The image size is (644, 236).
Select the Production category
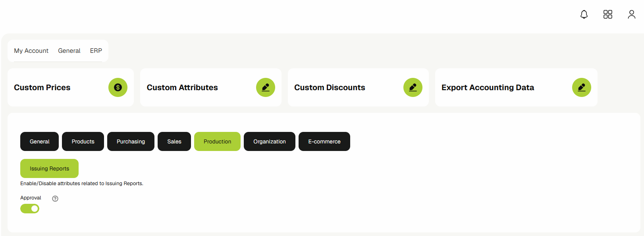(217, 141)
